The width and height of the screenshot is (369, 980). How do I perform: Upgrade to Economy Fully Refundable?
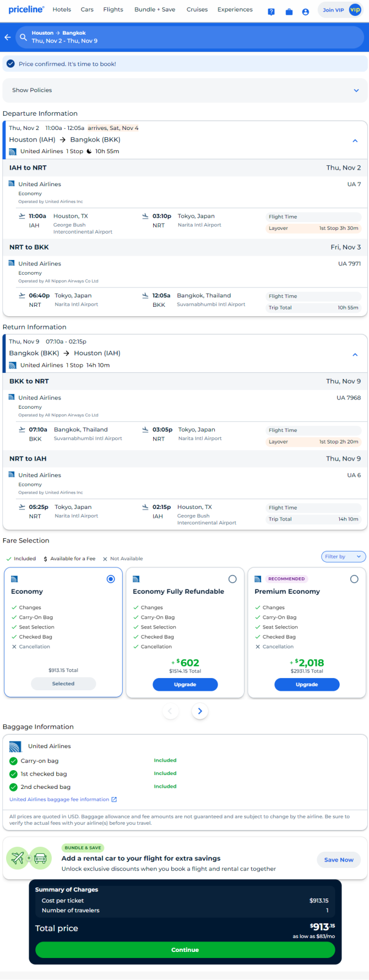pos(185,684)
